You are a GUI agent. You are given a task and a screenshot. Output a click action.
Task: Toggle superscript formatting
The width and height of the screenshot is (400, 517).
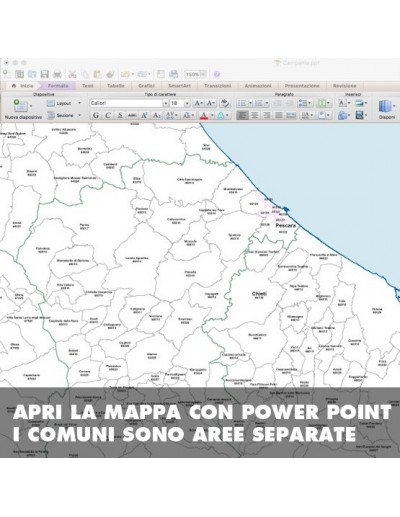(144, 115)
